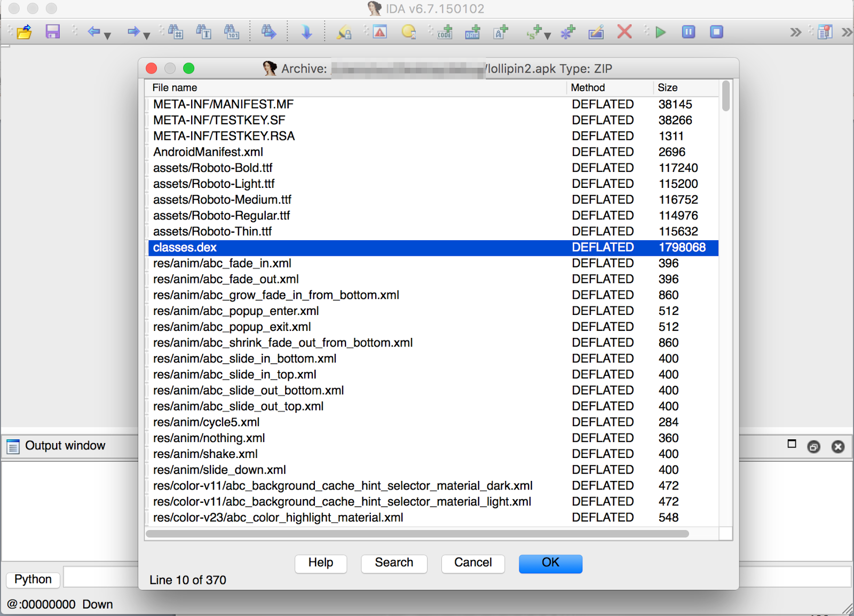
Task: Click the Output window panel title
Action: [65, 446]
